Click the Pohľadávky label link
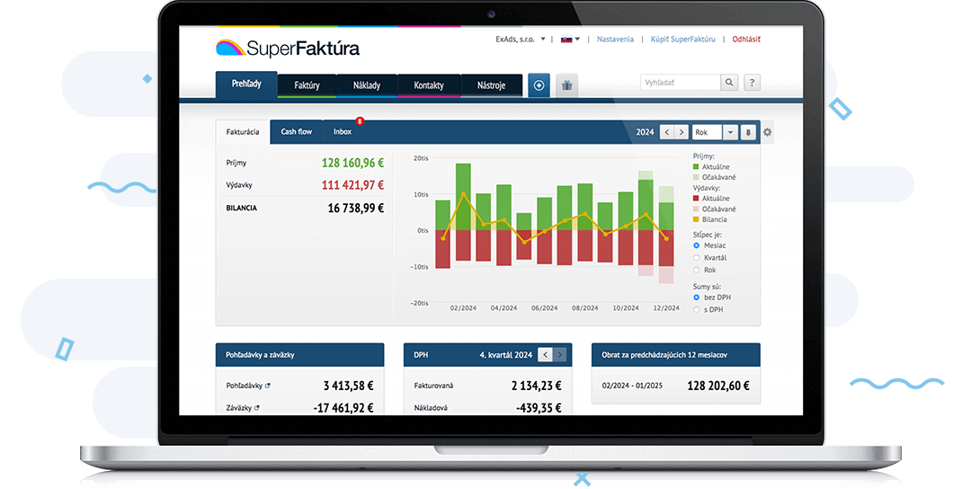The image size is (980, 489). (x=245, y=386)
